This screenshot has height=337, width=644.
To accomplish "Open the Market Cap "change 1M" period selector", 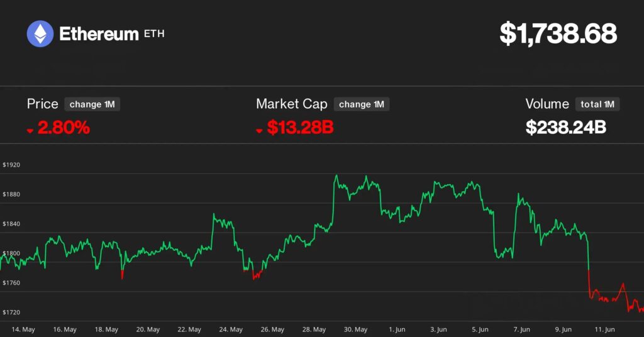I will pyautogui.click(x=361, y=104).
